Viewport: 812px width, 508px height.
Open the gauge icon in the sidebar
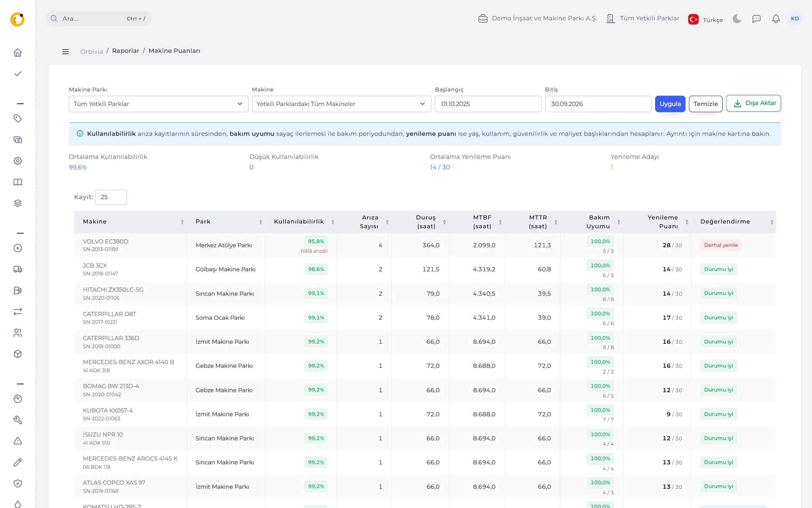tap(18, 399)
